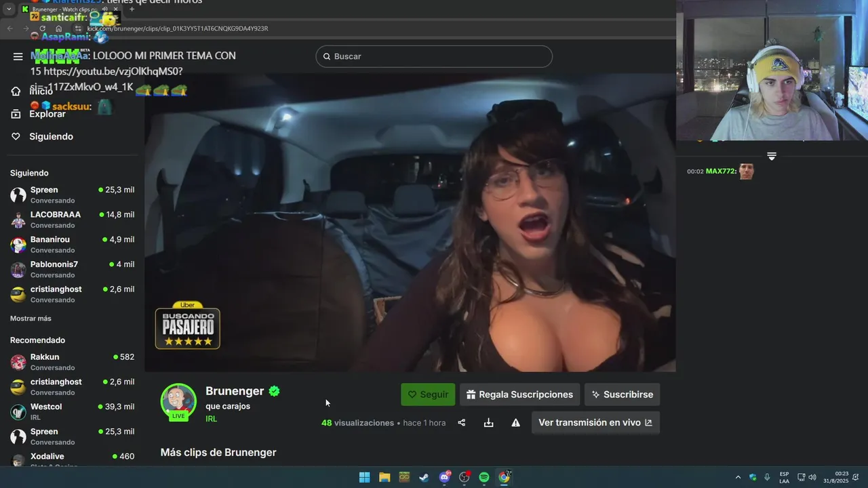The image size is (868, 488).
Task: Click the microphone tray icon
Action: coord(767,477)
